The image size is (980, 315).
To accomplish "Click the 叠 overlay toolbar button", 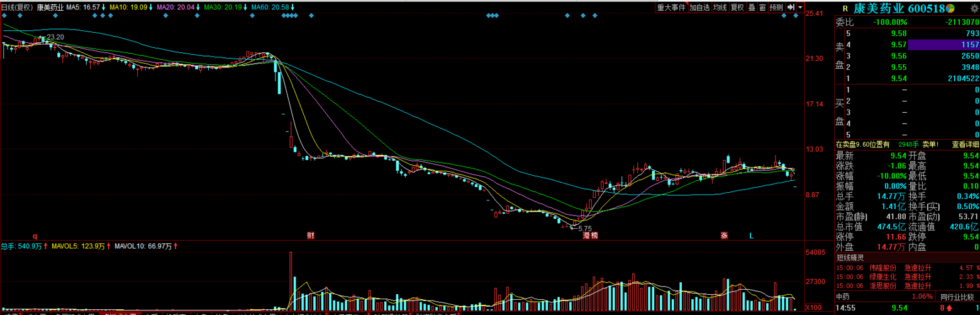I will click(752, 8).
